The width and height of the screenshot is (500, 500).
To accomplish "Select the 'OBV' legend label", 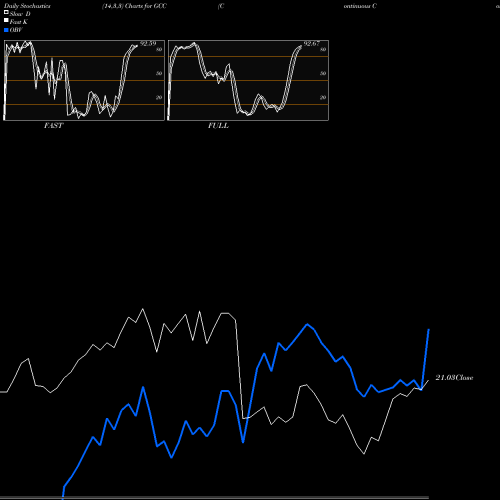I will [16, 30].
